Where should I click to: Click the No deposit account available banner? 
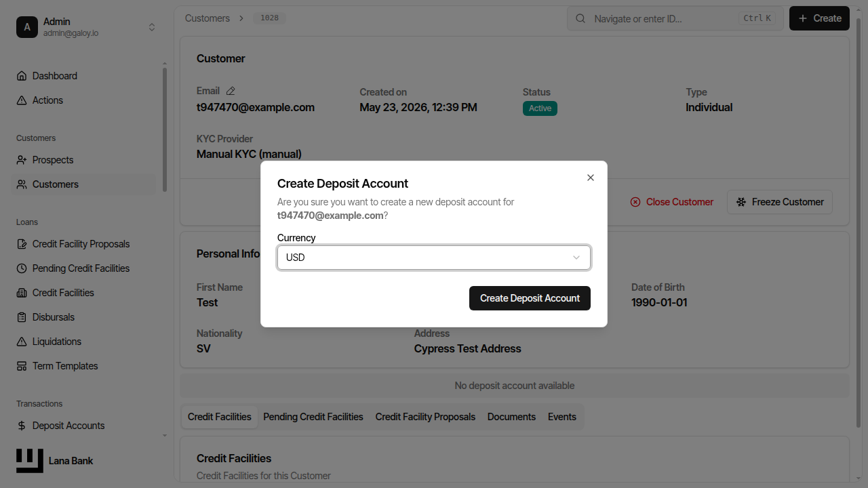coord(515,386)
